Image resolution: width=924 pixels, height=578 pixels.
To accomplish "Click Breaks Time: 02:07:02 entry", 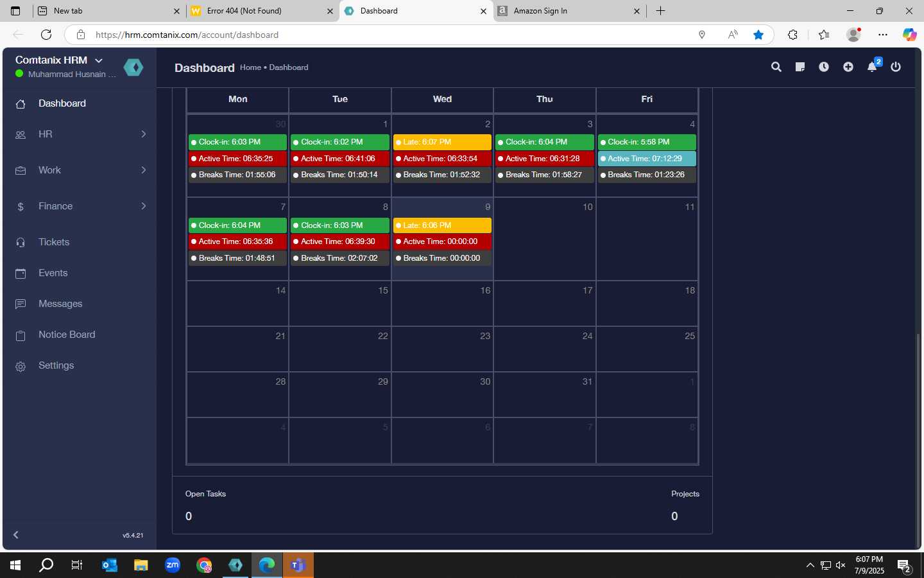I will coord(340,258).
